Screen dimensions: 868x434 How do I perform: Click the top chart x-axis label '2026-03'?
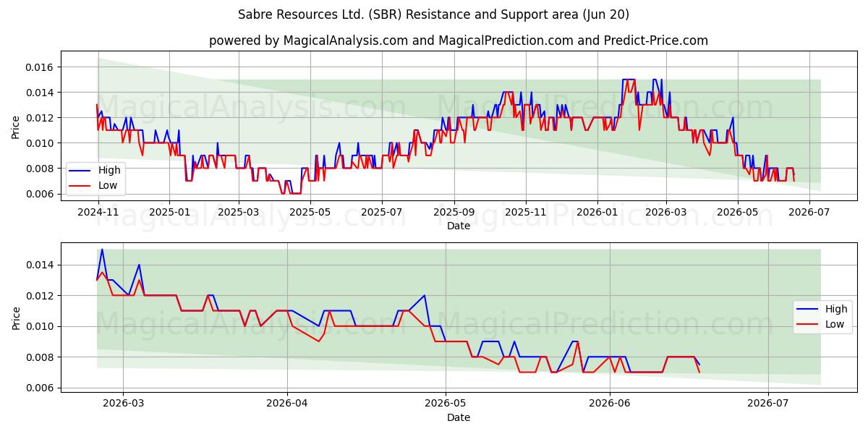click(x=666, y=213)
